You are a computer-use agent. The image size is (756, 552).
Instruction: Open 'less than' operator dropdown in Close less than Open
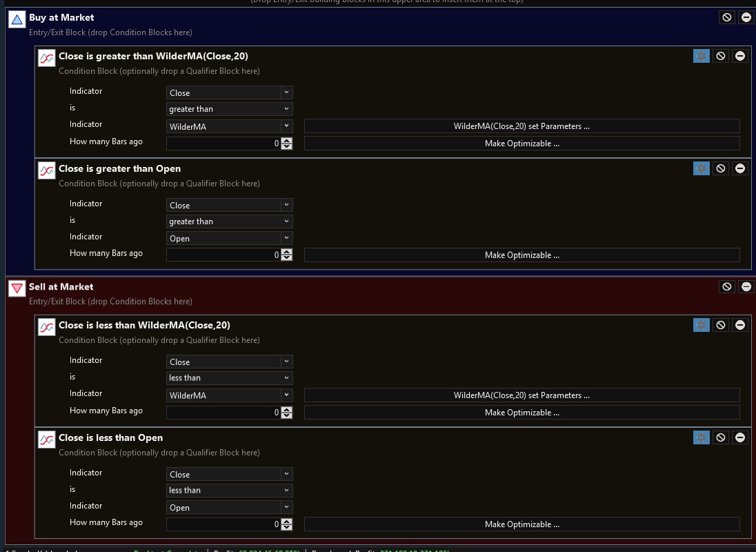pos(229,491)
